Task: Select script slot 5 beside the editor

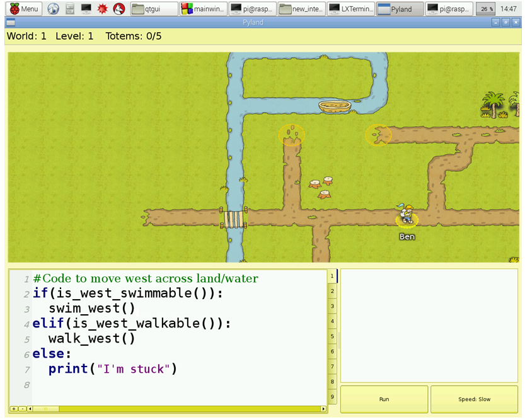Action: click(332, 336)
